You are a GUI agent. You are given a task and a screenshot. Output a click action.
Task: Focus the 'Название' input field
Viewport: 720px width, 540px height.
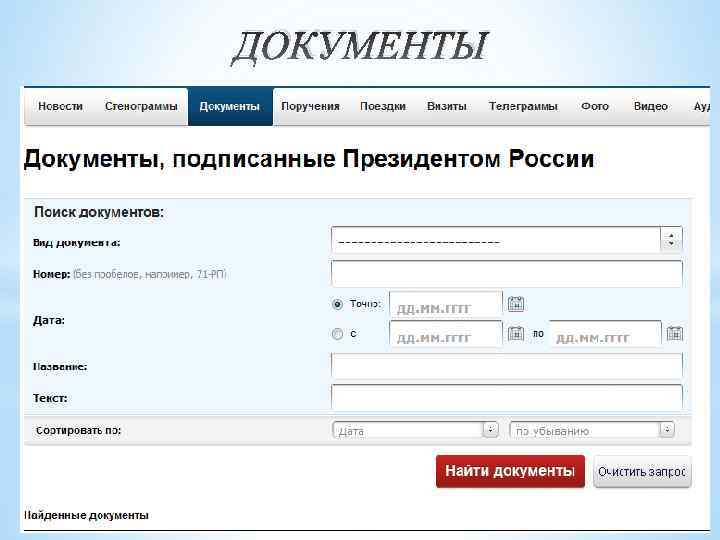coord(506,366)
